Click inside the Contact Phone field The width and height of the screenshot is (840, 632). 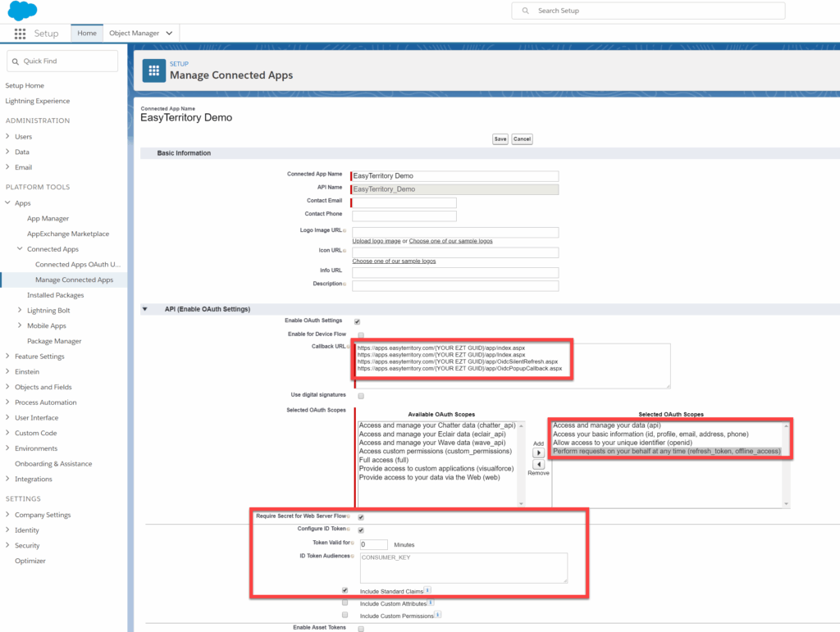click(404, 216)
